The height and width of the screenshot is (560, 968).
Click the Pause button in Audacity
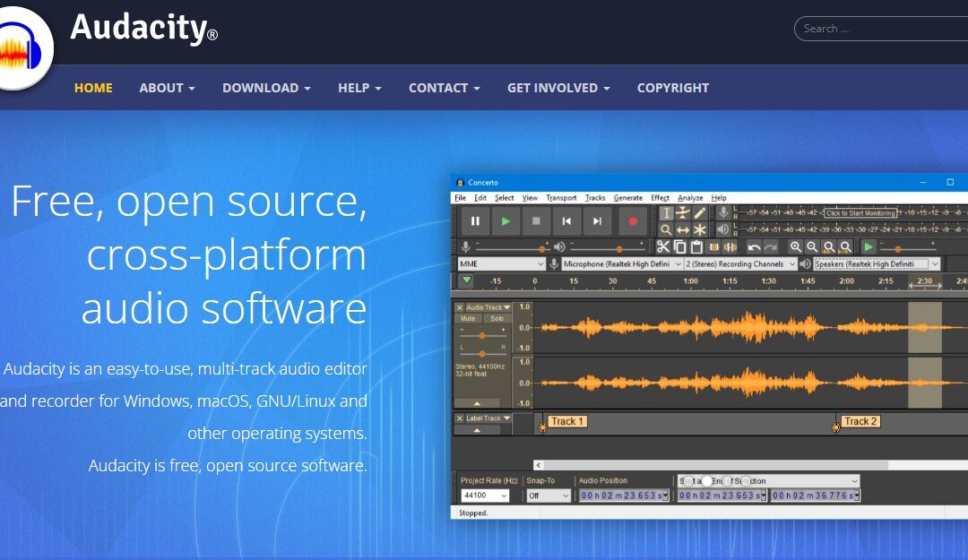(x=475, y=221)
